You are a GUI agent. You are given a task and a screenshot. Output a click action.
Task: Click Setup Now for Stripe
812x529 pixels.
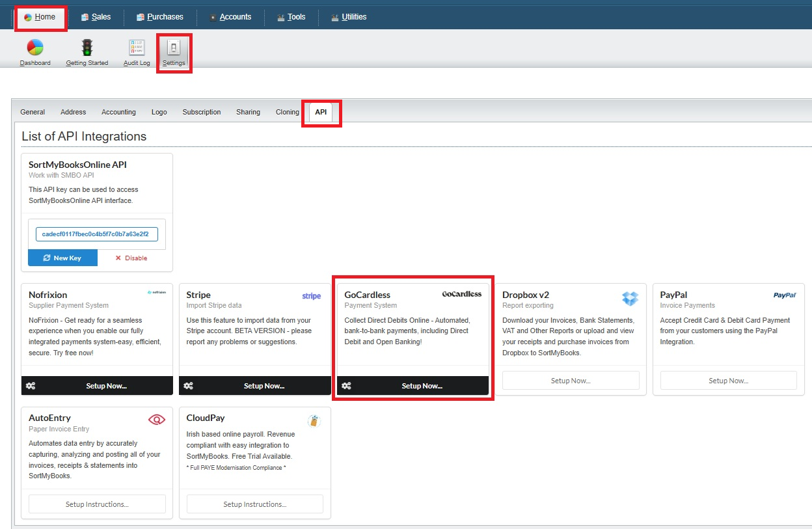pos(255,386)
